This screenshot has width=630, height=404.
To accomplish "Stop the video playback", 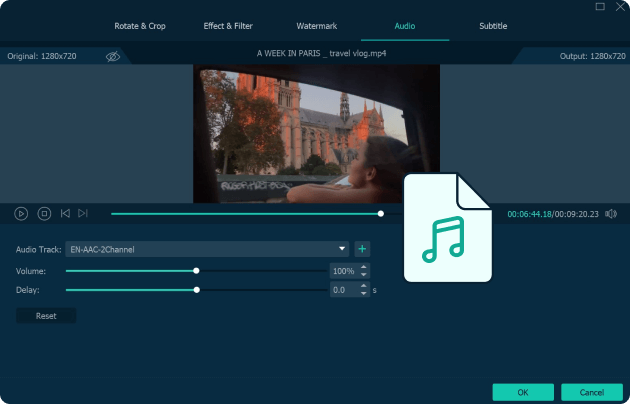I will click(44, 214).
